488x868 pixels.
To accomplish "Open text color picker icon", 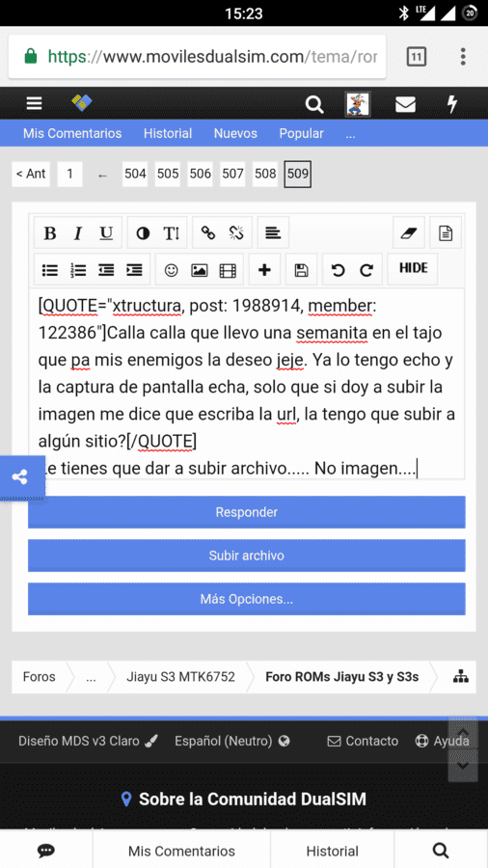I will (x=143, y=233).
